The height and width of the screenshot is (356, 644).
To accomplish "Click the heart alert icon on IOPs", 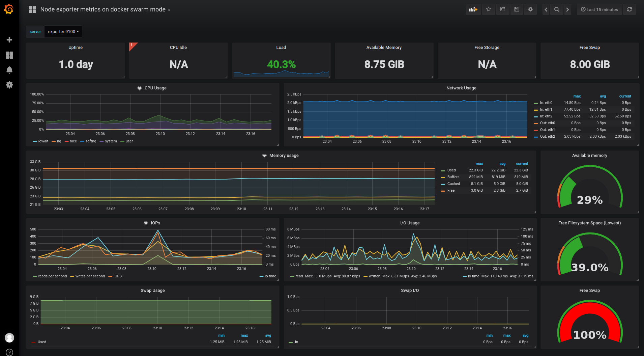I will point(146,223).
